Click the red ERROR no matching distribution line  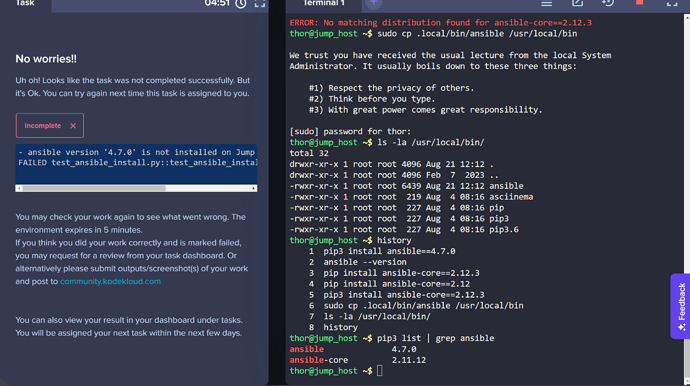coord(440,23)
